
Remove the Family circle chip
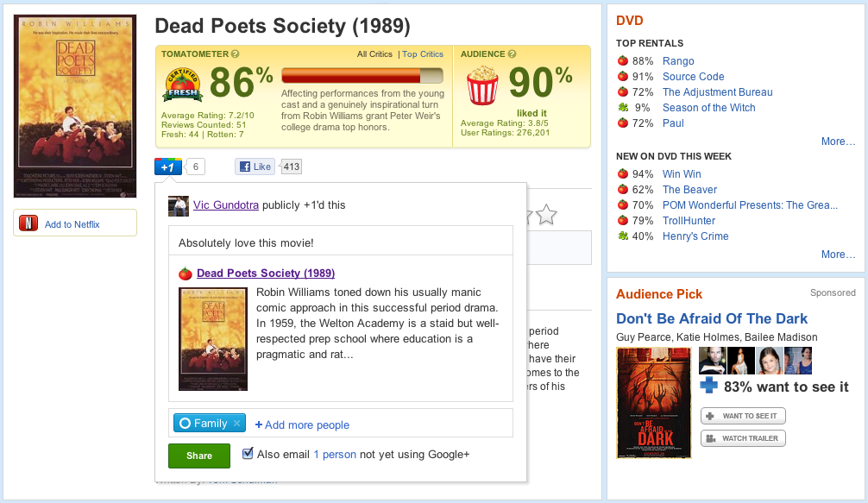click(237, 424)
